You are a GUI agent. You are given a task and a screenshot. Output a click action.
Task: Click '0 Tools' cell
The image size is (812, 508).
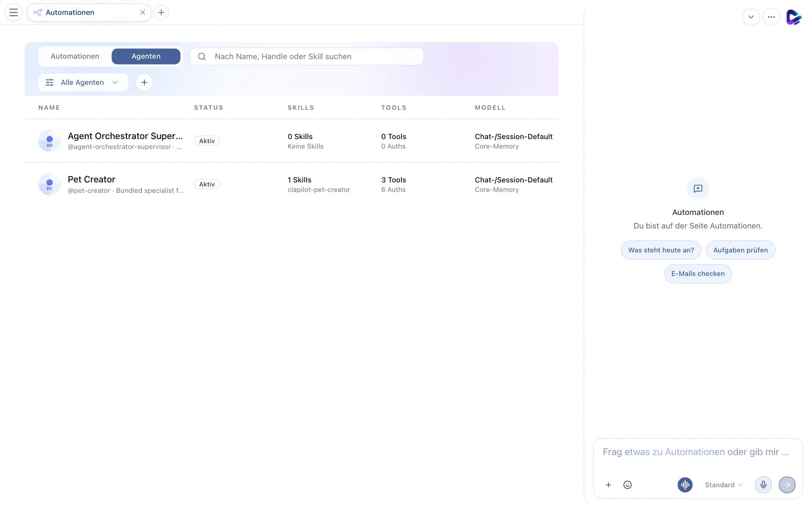point(393,136)
